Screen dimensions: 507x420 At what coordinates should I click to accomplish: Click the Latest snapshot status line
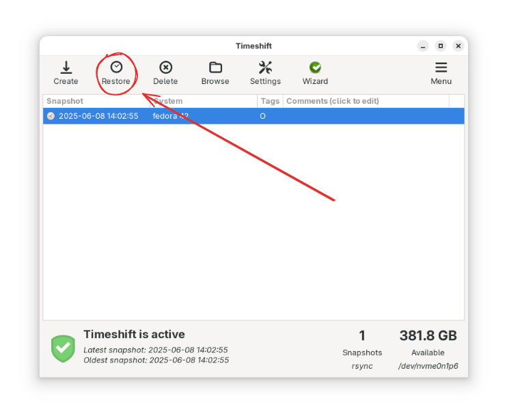pyautogui.click(x=156, y=350)
